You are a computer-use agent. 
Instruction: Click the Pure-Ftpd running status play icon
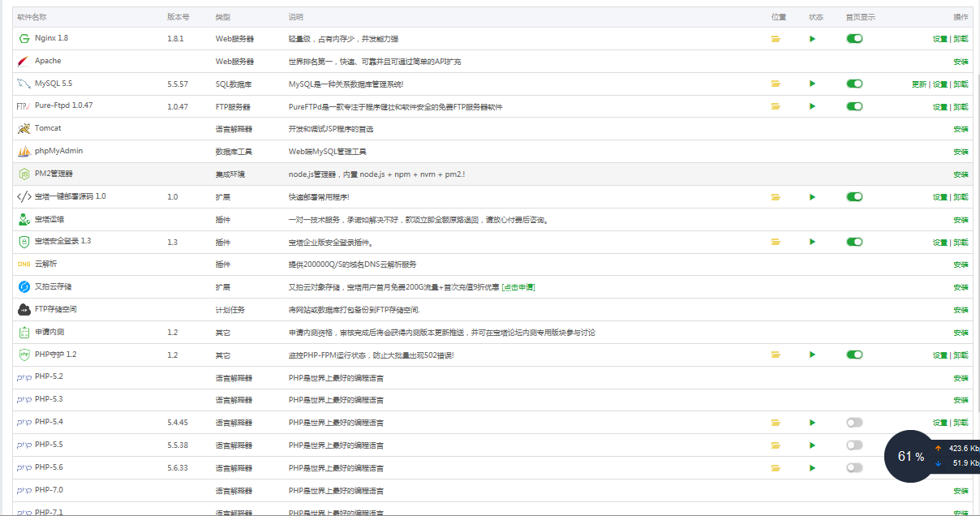812,106
